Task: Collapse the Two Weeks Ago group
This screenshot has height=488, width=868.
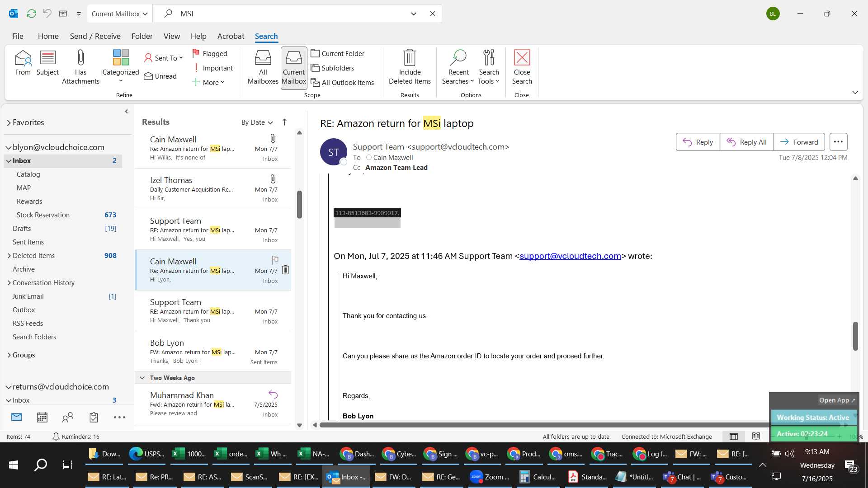Action: 142,378
